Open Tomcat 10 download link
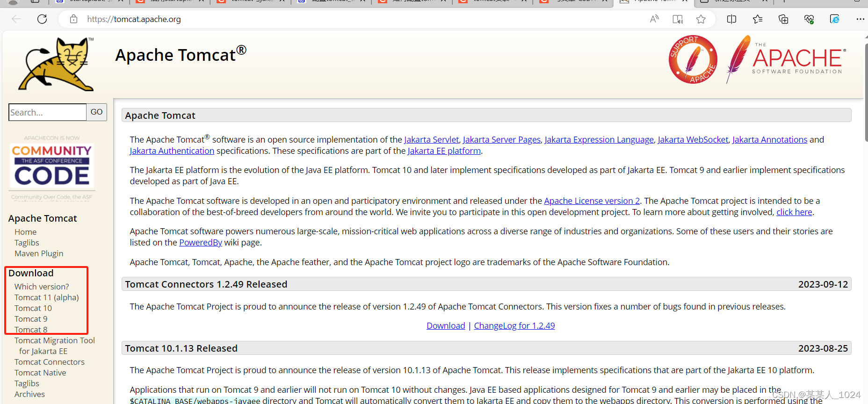The image size is (868, 404). (x=33, y=308)
